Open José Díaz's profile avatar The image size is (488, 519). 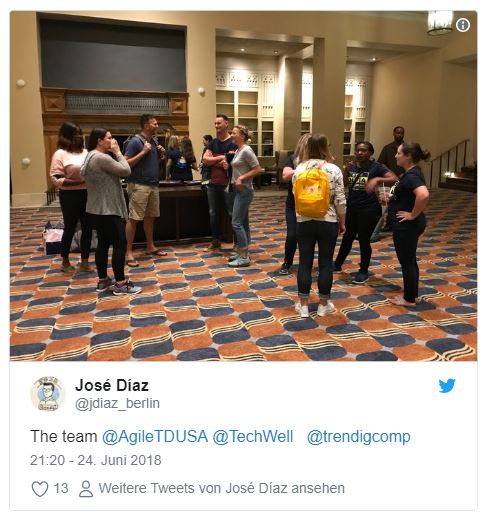point(48,394)
